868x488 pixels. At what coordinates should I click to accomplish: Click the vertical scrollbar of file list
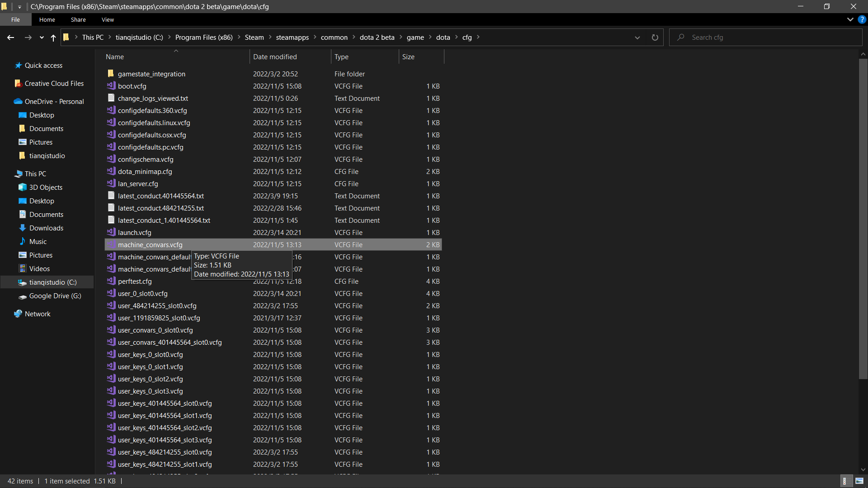pos(863,219)
